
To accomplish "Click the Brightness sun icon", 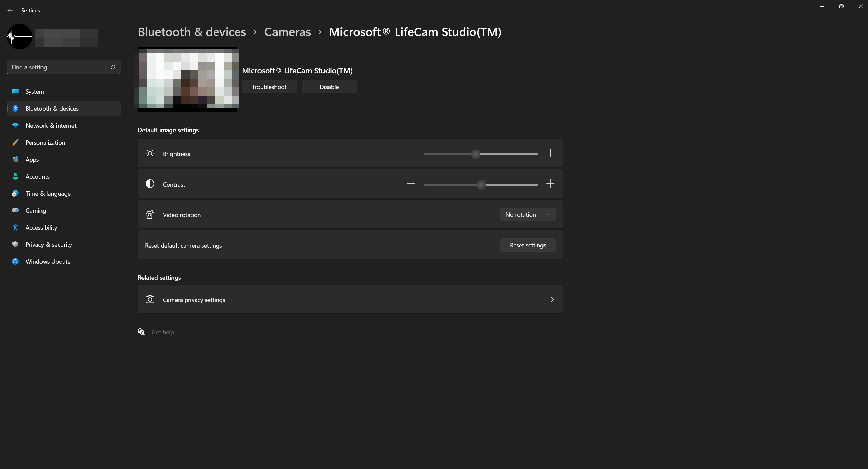I will coord(150,153).
